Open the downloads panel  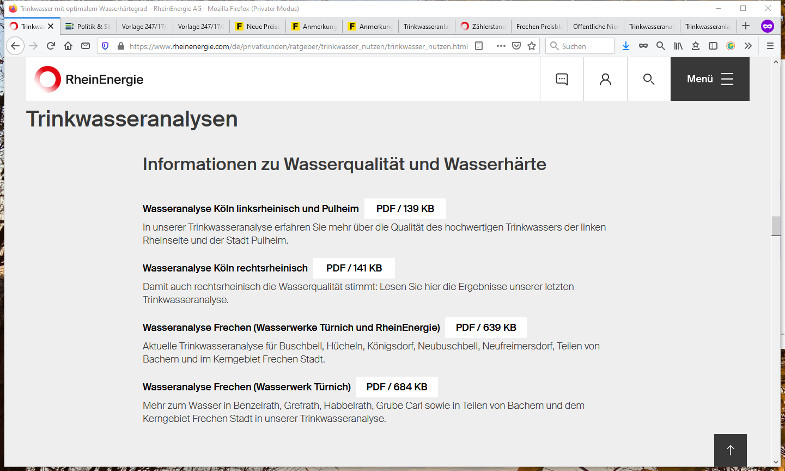pyautogui.click(x=626, y=46)
